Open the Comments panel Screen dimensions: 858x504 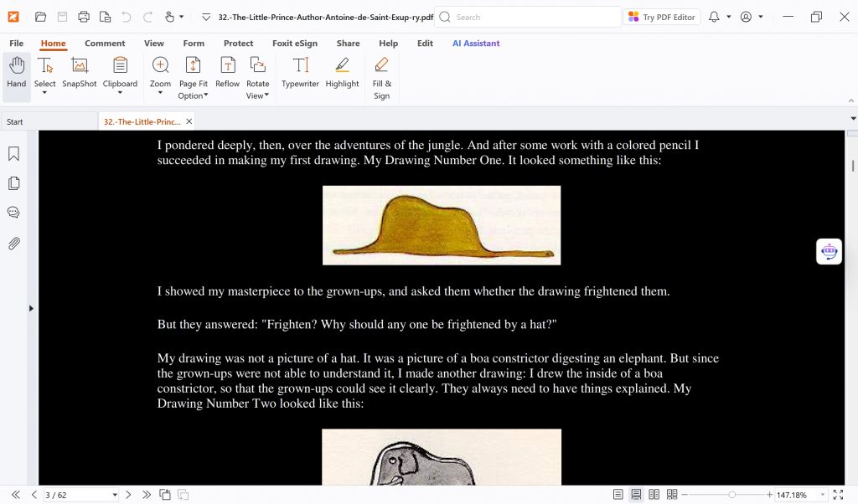tap(13, 212)
